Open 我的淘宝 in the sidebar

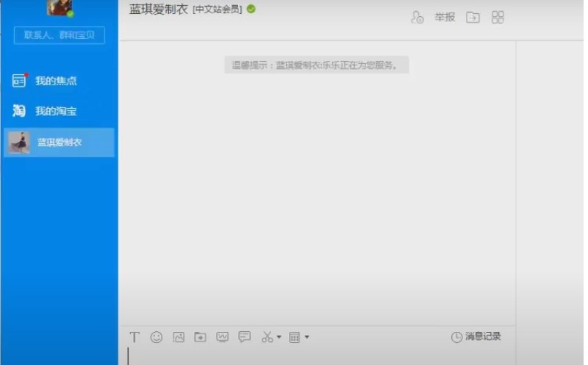coord(56,112)
